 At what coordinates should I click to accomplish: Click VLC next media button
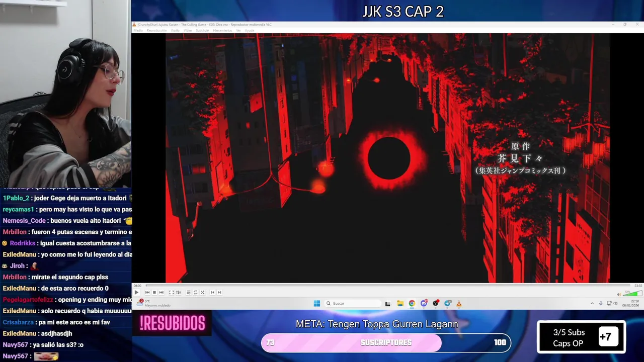161,292
